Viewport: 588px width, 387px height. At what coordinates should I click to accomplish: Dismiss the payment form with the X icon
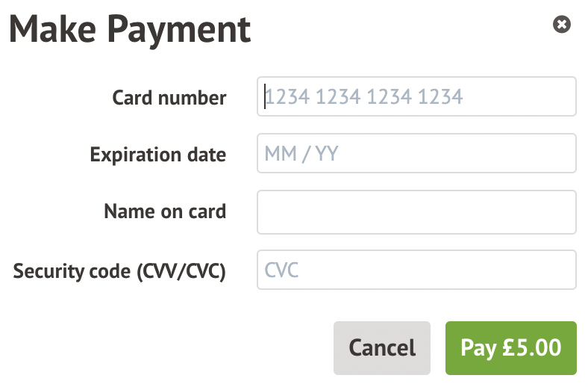point(561,25)
